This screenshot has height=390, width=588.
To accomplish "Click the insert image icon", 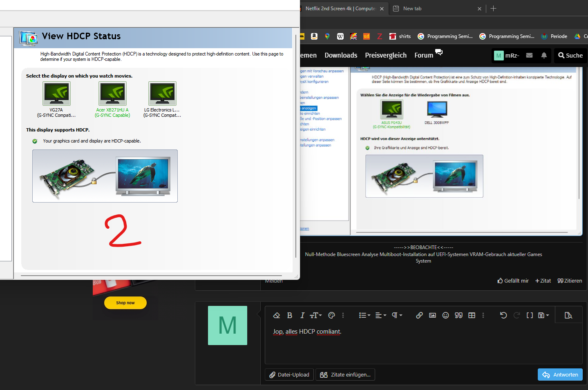I will click(x=432, y=315).
